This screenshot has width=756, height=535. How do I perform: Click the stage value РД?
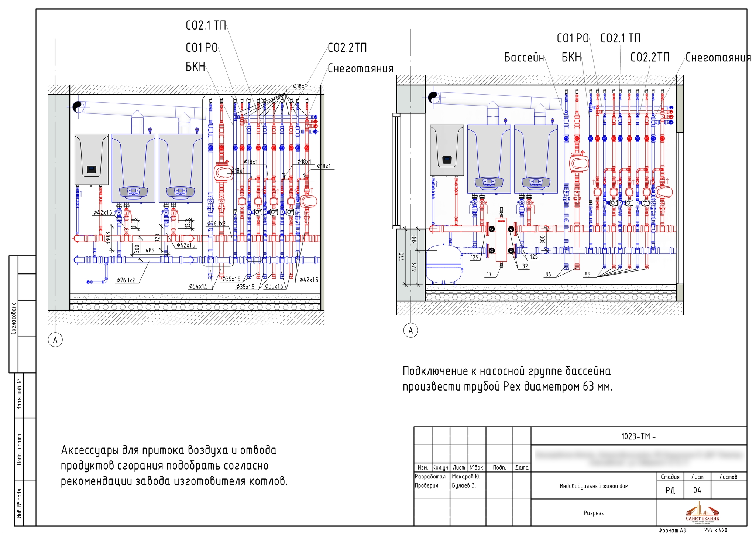[x=670, y=490]
